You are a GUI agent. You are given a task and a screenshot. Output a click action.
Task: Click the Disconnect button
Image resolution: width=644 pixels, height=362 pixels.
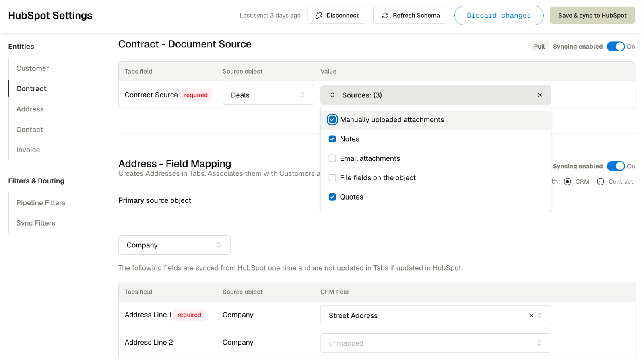click(x=337, y=15)
